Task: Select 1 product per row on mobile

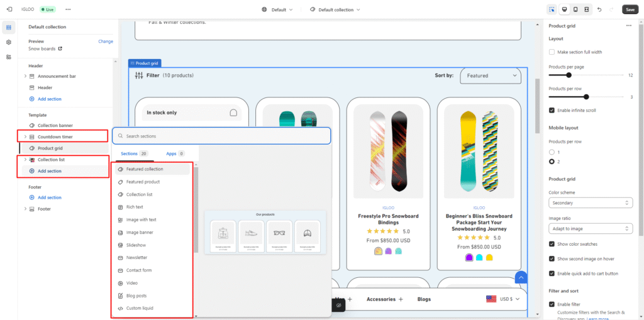Action: click(552, 152)
